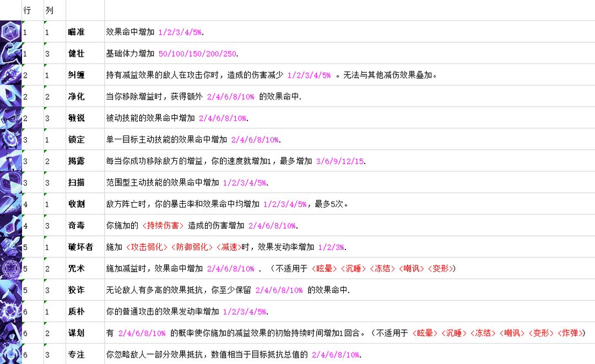This screenshot has width=595, height=364.
Task: Click the column number cell in 净化 row
Action: 55,96
